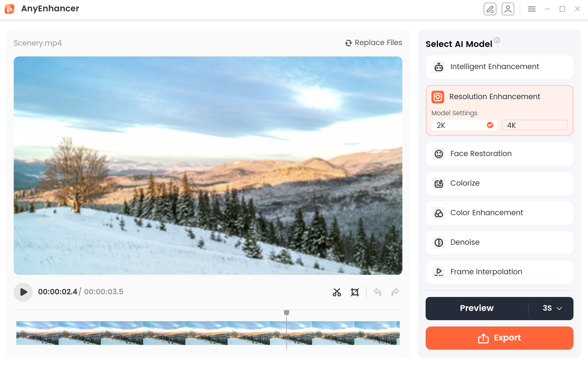Viewport: 588px width, 365px height.
Task: Click the AnyEnhancer hamburger menu
Action: 531,8
